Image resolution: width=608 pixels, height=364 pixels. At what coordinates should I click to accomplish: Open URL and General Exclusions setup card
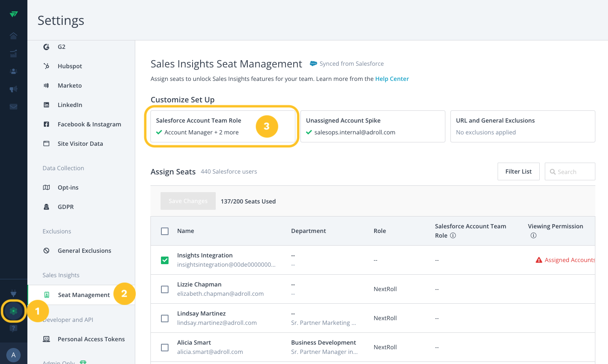coord(523,126)
